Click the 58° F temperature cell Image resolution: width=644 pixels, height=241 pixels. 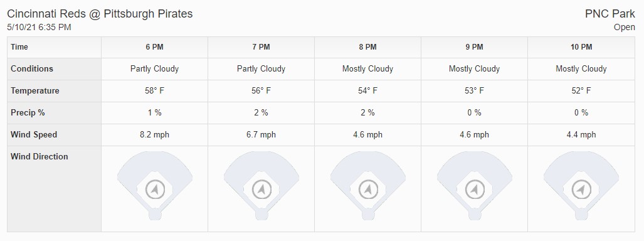tap(154, 91)
